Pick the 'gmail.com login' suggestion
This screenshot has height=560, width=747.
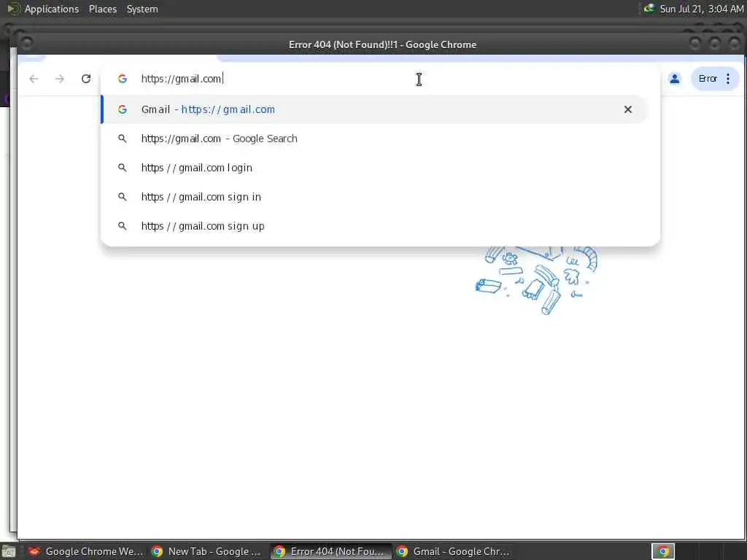coord(374,168)
